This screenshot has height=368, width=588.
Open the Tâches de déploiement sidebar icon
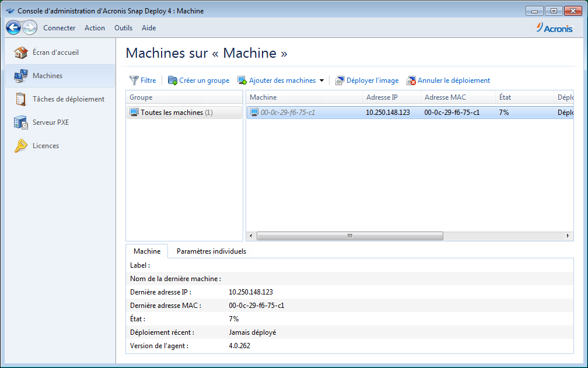pos(21,99)
